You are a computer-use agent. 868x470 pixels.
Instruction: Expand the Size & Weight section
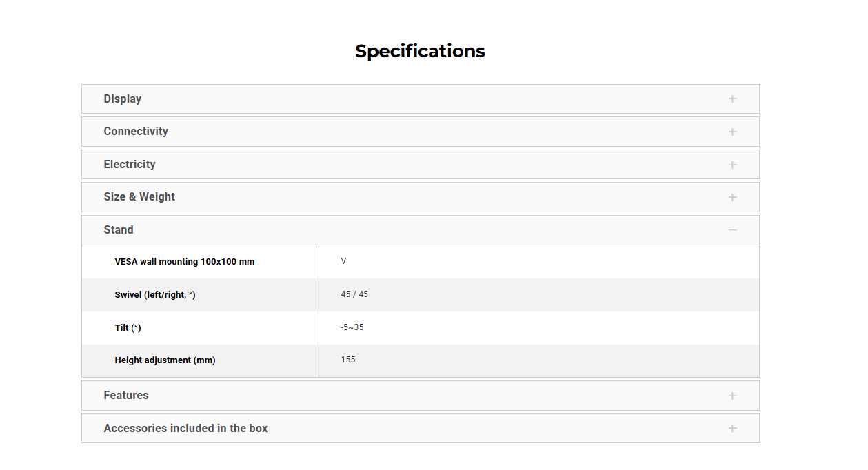tap(139, 197)
